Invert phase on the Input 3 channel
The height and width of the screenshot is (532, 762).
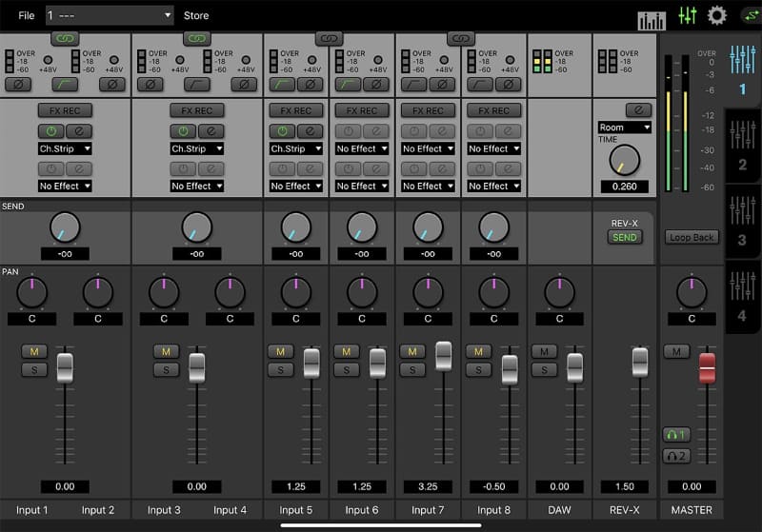point(150,85)
